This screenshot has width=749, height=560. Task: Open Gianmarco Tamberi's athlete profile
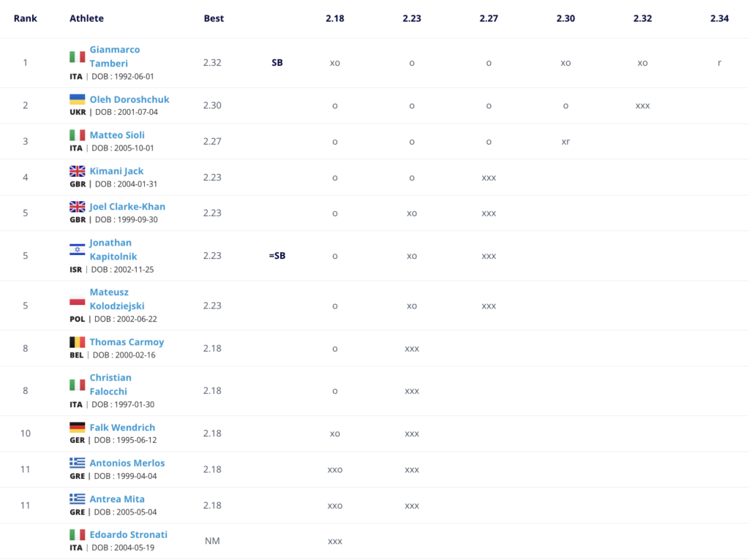115,56
